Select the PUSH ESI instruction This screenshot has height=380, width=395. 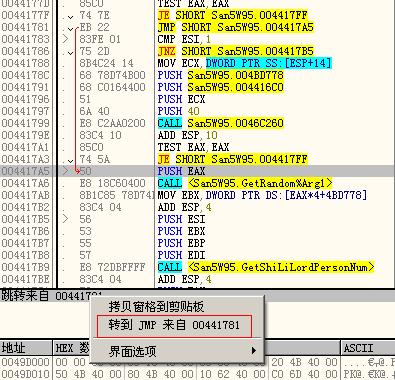(x=181, y=219)
